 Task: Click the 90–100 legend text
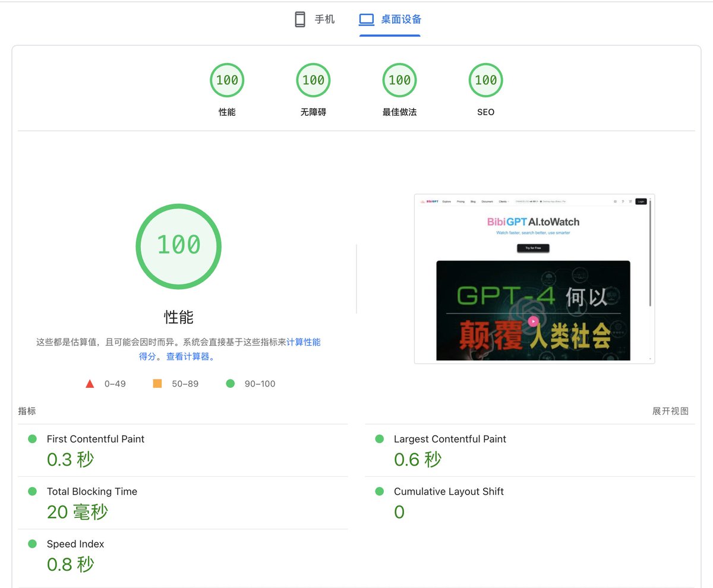pos(260,384)
